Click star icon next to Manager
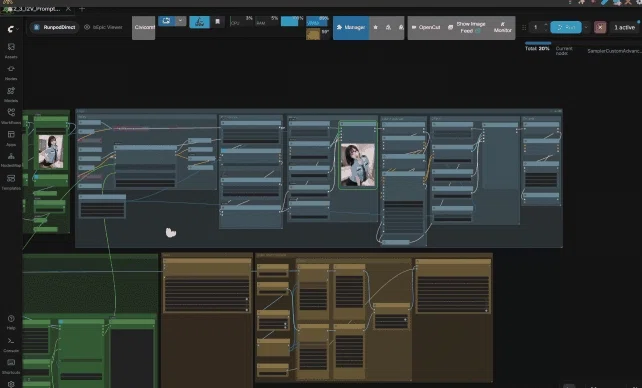 [x=375, y=27]
